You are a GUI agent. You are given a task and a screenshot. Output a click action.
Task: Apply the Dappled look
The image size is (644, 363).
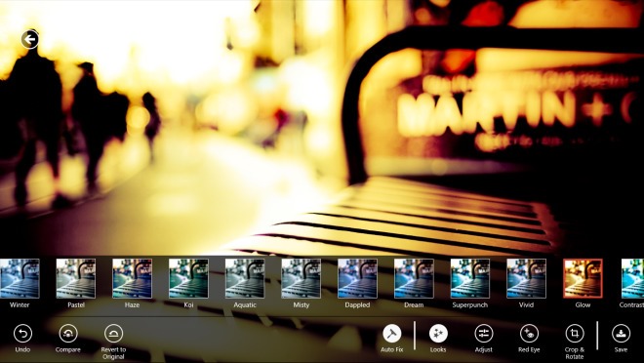pos(357,278)
